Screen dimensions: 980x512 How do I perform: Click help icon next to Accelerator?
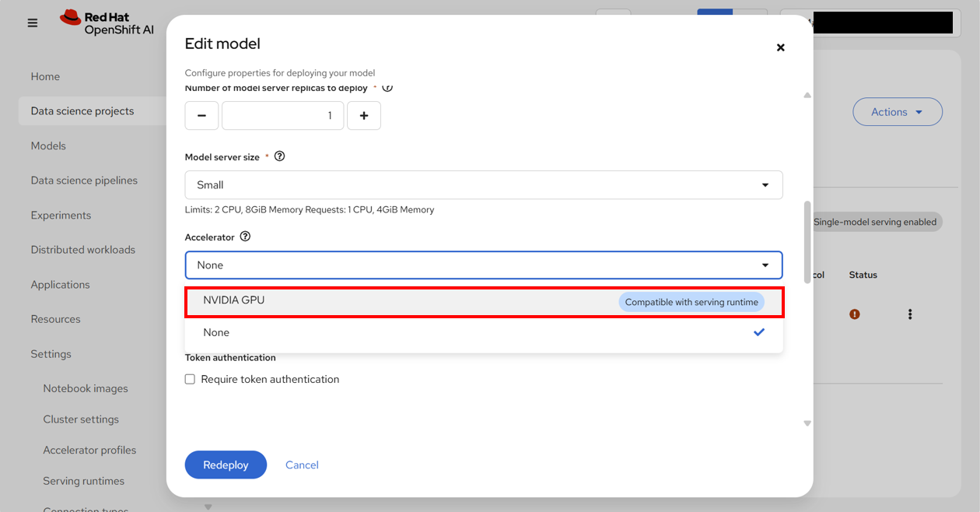point(245,237)
